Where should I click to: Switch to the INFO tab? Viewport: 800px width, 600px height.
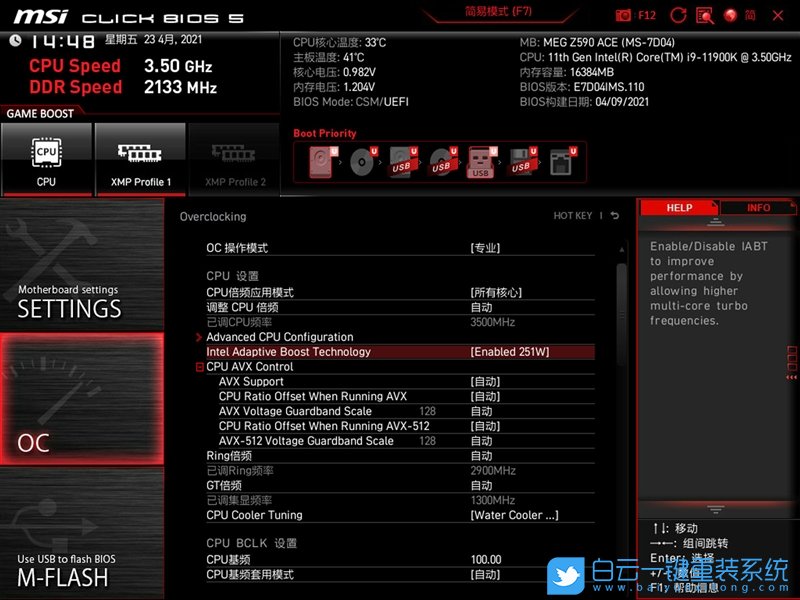759,207
